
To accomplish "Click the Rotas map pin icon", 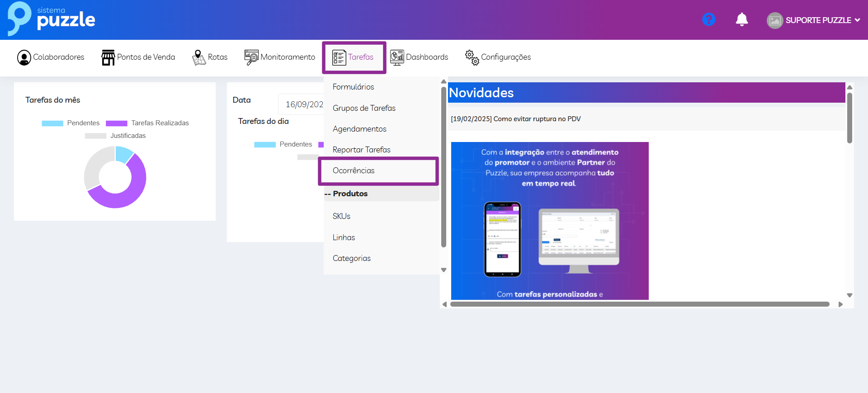I will click(x=198, y=57).
